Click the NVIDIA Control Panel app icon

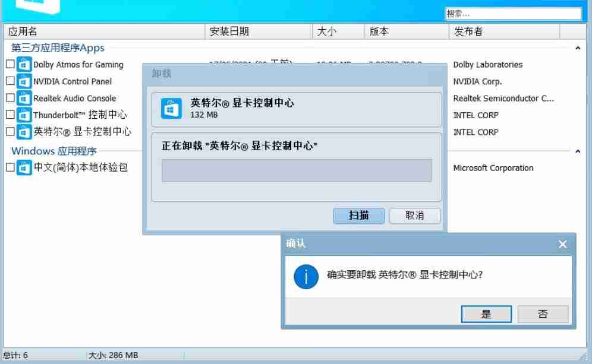(24, 81)
